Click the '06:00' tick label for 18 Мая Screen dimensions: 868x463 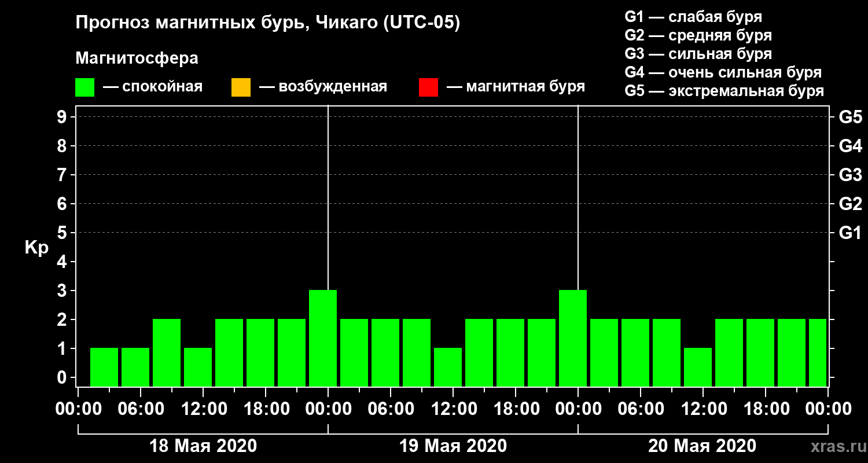pyautogui.click(x=141, y=409)
